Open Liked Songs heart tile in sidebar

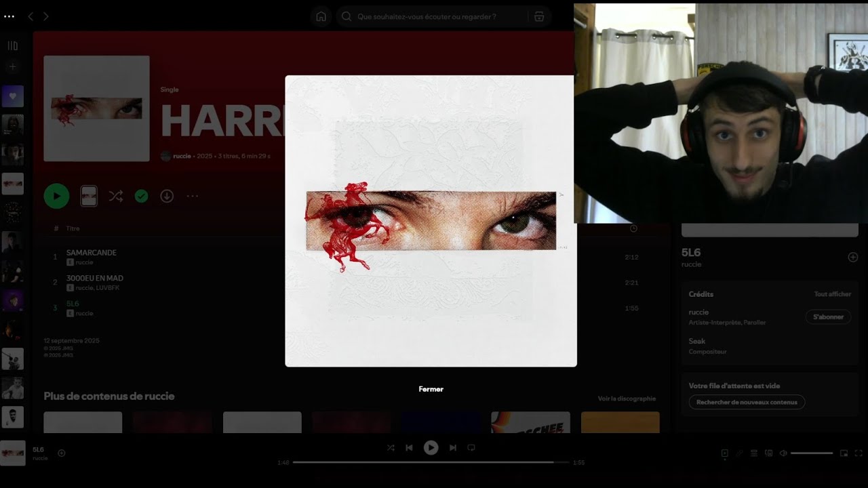coord(12,96)
